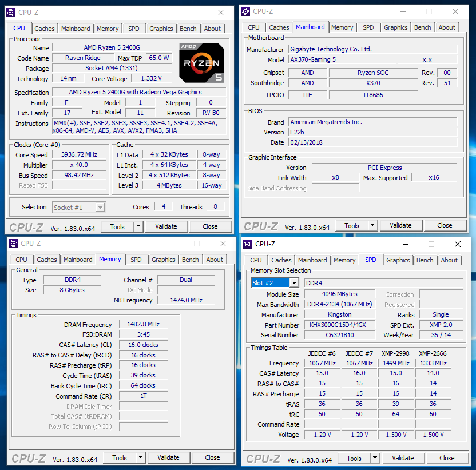The width and height of the screenshot is (476, 470).
Task: Click Tools button in SPD window
Action: coord(354,458)
